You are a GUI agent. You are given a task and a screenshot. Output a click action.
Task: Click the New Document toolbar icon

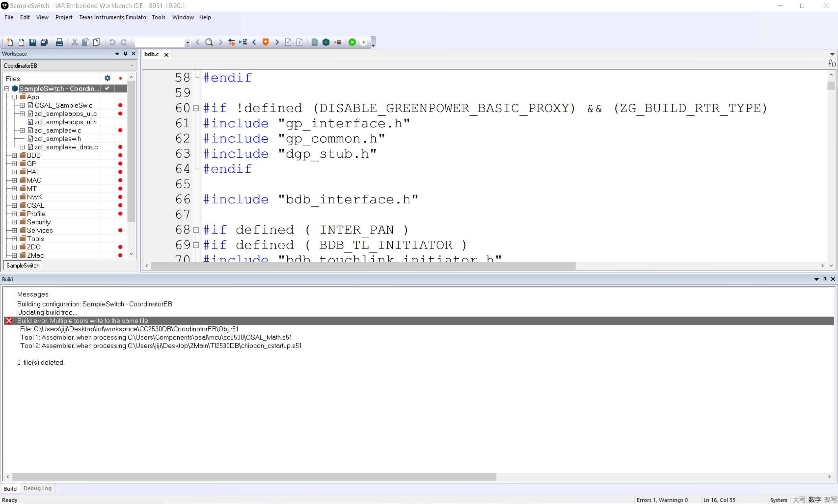(x=10, y=42)
